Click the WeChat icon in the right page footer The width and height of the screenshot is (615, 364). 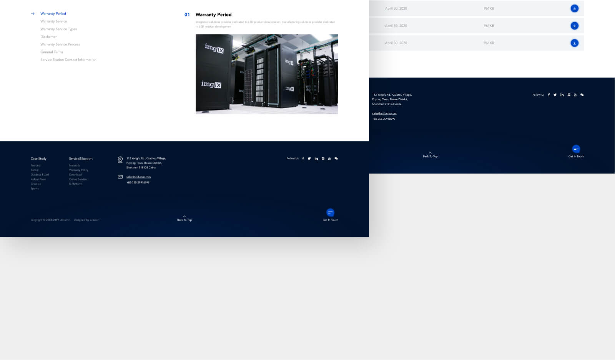[582, 95]
